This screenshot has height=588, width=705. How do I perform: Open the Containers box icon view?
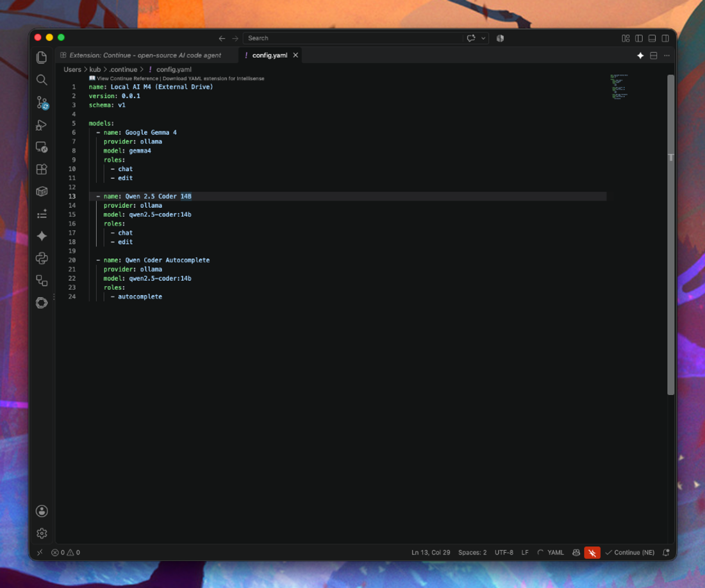tap(42, 192)
